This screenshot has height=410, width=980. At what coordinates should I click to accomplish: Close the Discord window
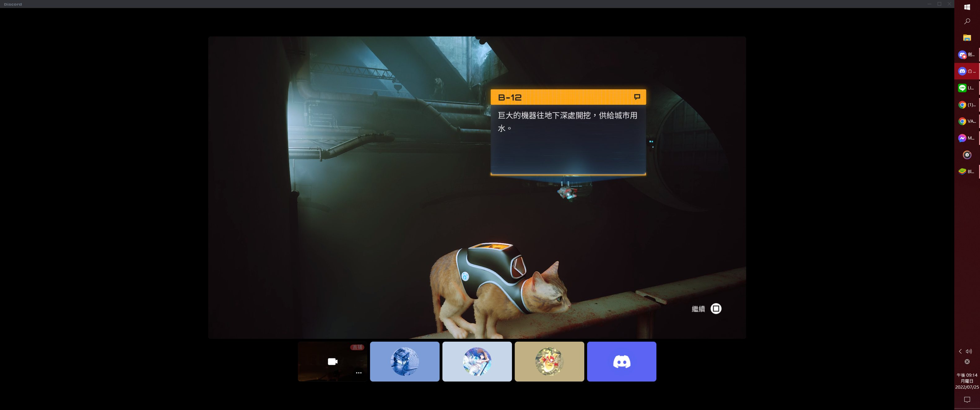[950, 4]
